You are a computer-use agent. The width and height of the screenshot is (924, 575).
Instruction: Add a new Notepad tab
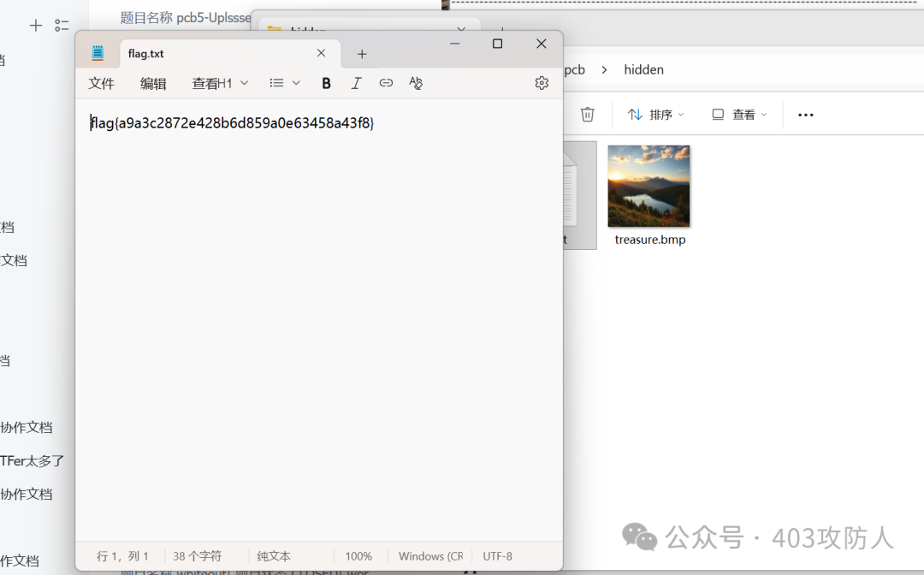pyautogui.click(x=362, y=54)
